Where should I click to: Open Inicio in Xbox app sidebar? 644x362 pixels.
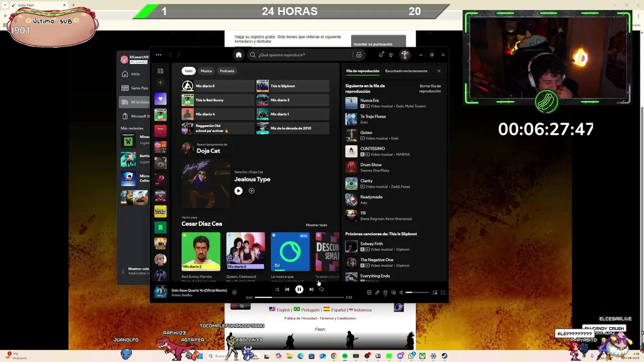coord(134,74)
